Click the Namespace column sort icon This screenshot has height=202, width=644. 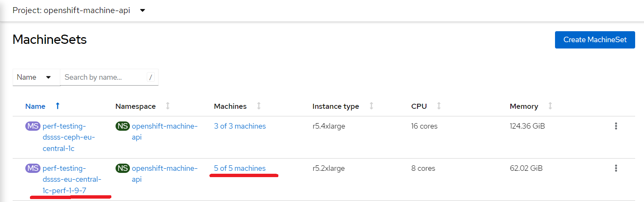click(168, 106)
